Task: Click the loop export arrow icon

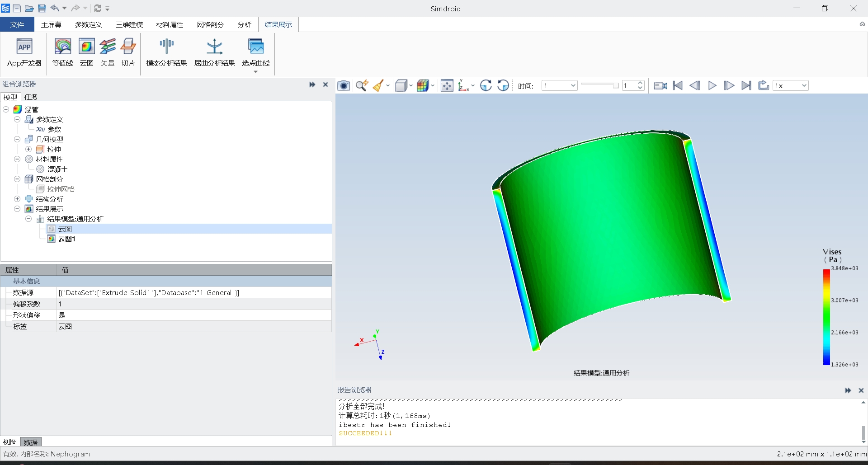Action: (764, 85)
